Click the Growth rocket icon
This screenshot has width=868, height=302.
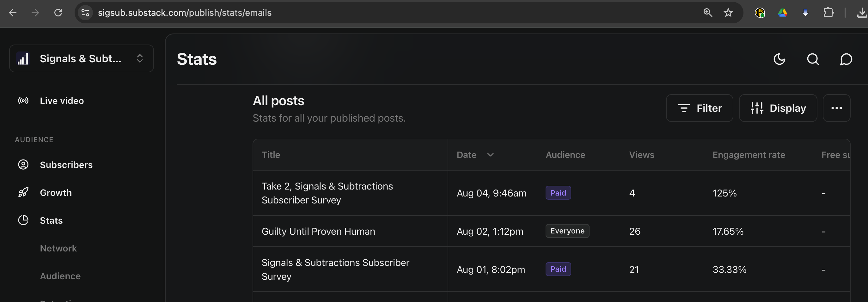tap(23, 193)
